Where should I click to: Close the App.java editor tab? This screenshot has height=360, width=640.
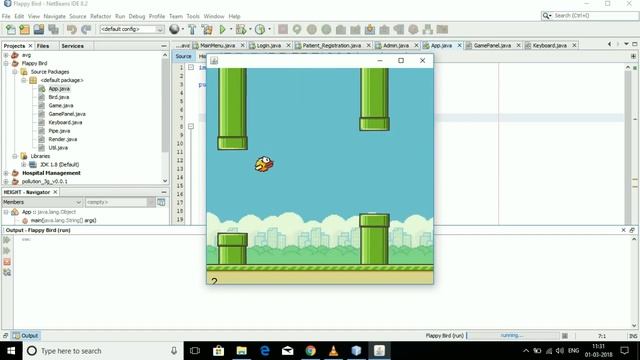tap(459, 45)
